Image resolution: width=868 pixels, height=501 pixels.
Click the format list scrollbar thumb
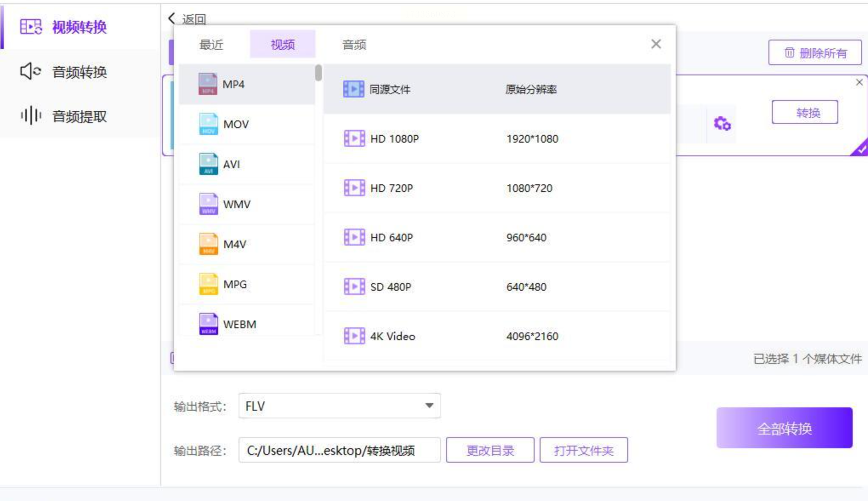tap(319, 72)
